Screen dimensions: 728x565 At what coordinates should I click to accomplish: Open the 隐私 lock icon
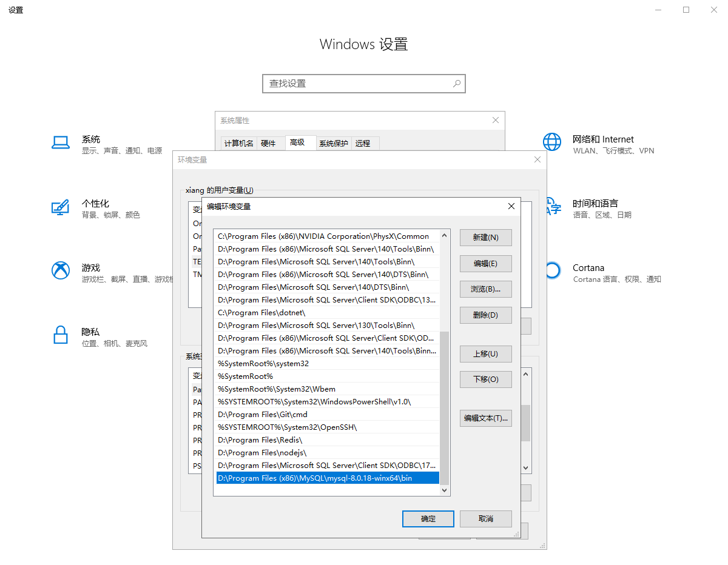pos(61,335)
